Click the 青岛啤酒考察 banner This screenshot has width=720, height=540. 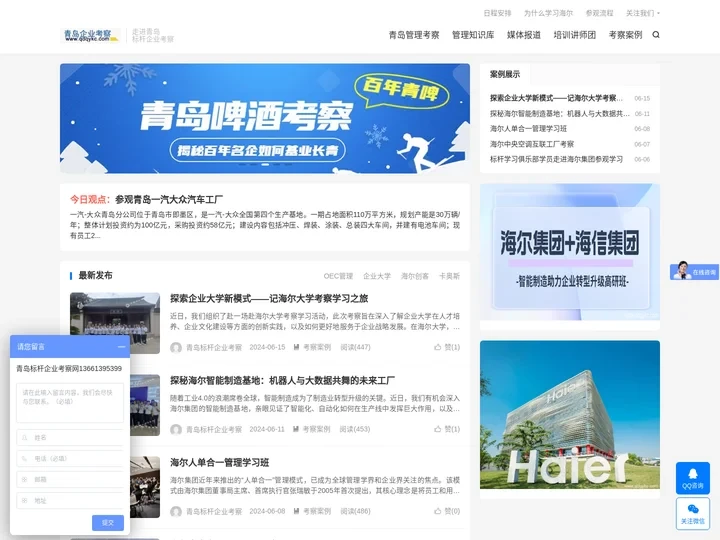265,118
